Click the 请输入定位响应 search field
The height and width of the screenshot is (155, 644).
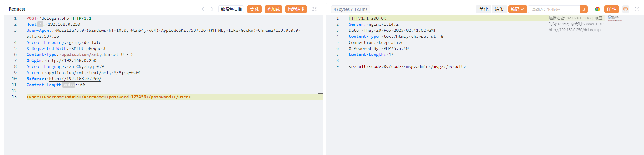554,9
